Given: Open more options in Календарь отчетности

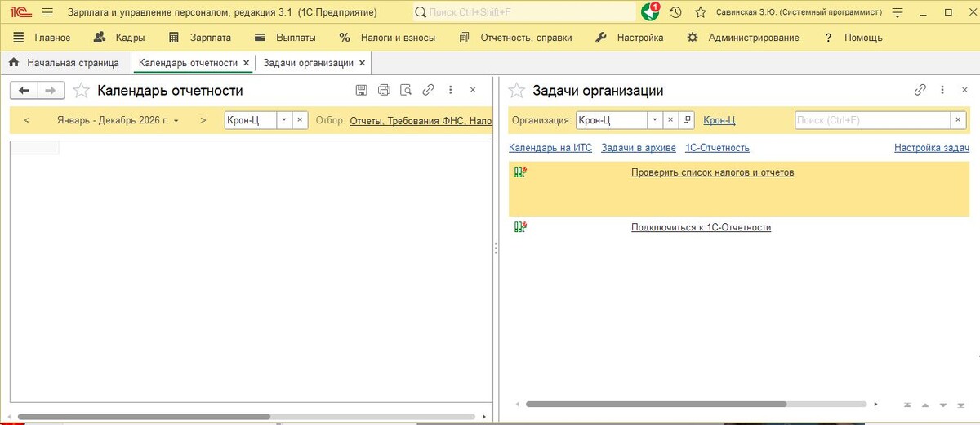Looking at the screenshot, I should coord(450,91).
